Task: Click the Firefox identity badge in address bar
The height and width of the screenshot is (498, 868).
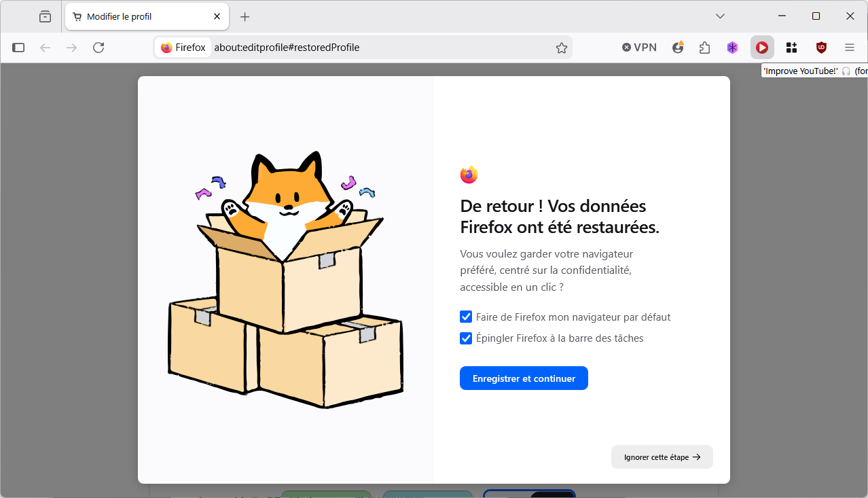Action: click(x=183, y=48)
